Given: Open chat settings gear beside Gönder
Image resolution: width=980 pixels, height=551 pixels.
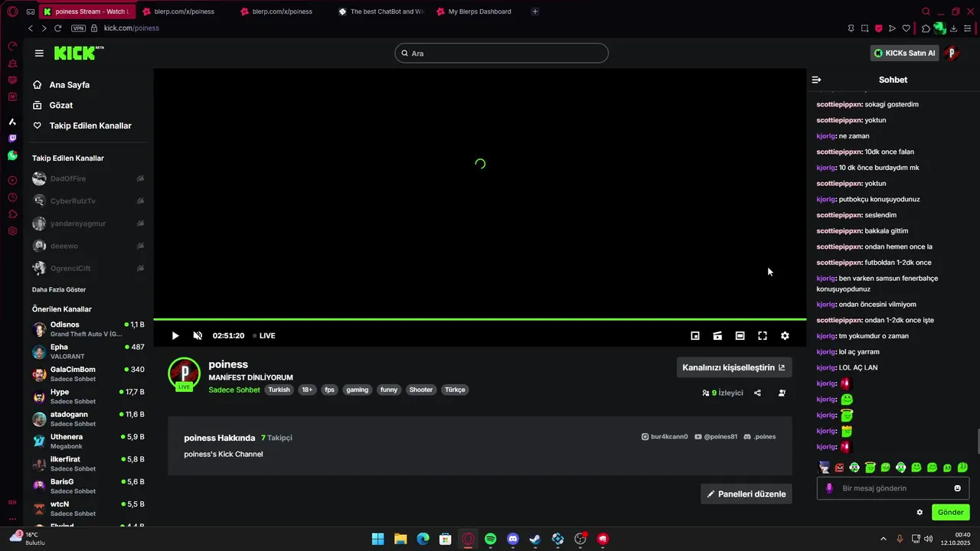Looking at the screenshot, I should 920,512.
